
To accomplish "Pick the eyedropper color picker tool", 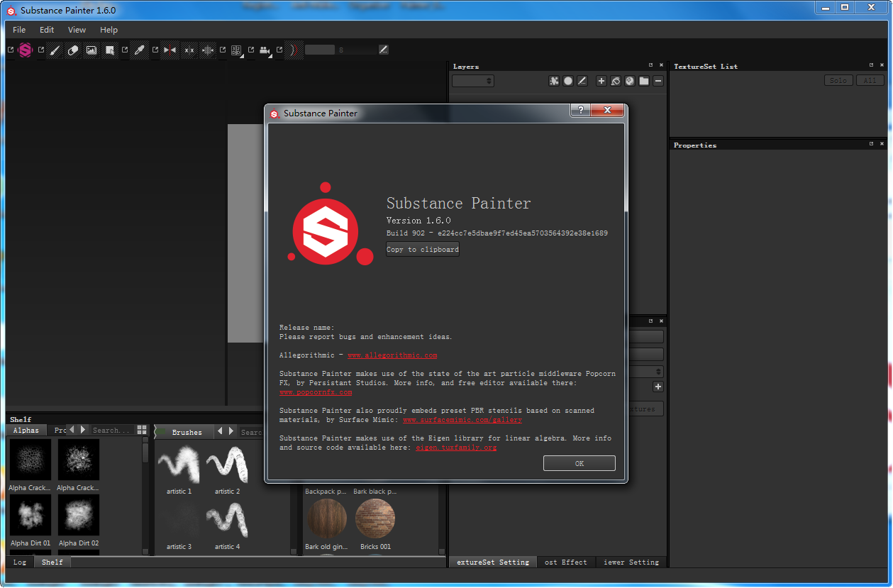I will [x=139, y=50].
